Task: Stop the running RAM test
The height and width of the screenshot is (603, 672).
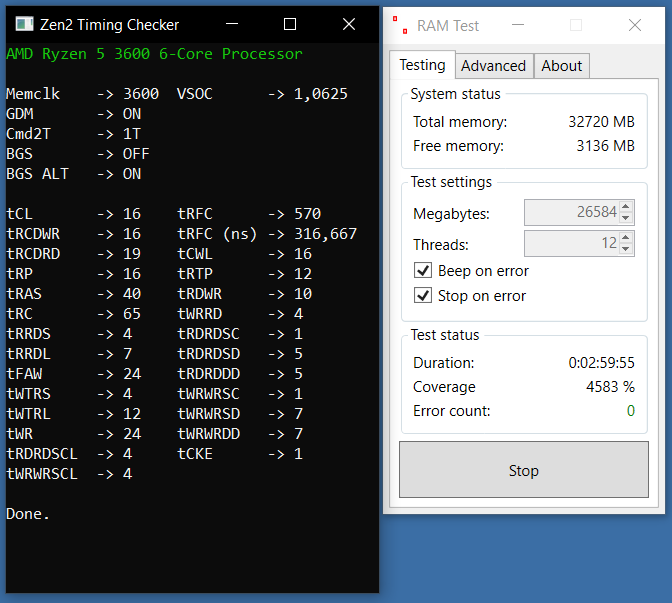Action: point(524,470)
